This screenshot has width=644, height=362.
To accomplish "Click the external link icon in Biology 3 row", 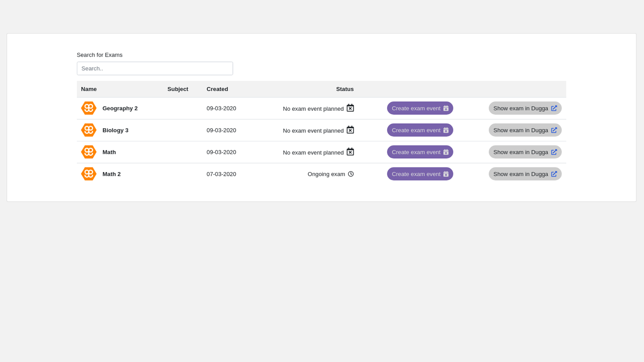I will click(x=554, y=130).
